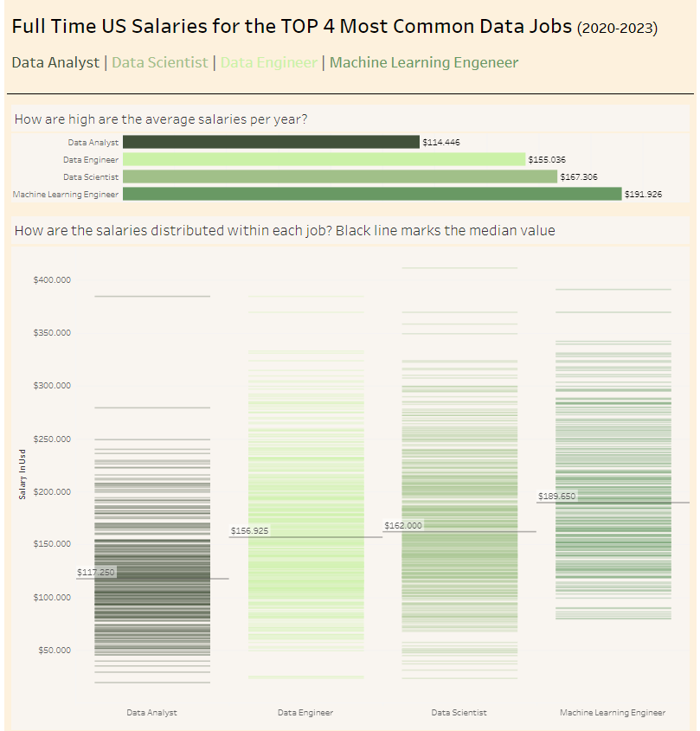The image size is (700, 731).
Task: Click the $156.925 median label
Action: click(x=249, y=530)
